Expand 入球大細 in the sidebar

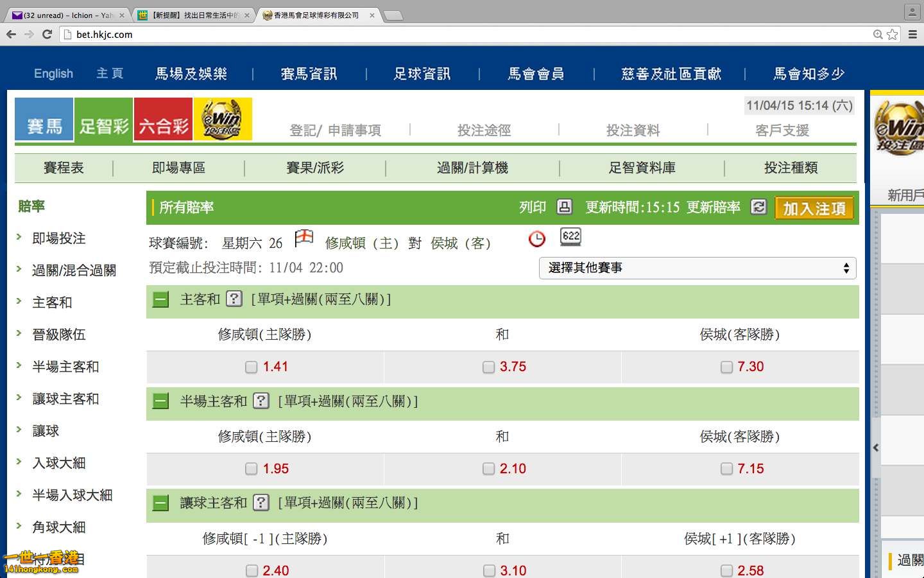[x=58, y=463]
